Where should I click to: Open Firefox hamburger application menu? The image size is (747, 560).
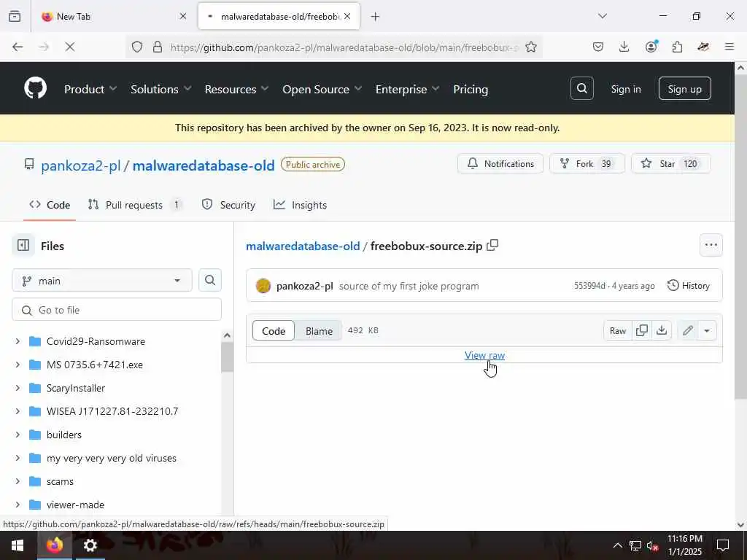[729, 47]
